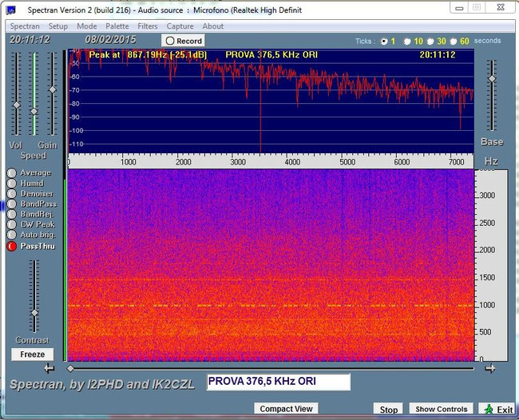Image resolution: width=519 pixels, height=420 pixels.
Task: Open the Capture menu
Action: (180, 26)
